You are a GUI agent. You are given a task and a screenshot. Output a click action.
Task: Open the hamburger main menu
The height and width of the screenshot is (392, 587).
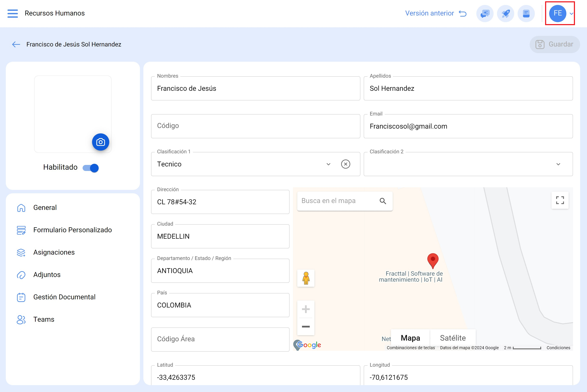[x=12, y=13]
